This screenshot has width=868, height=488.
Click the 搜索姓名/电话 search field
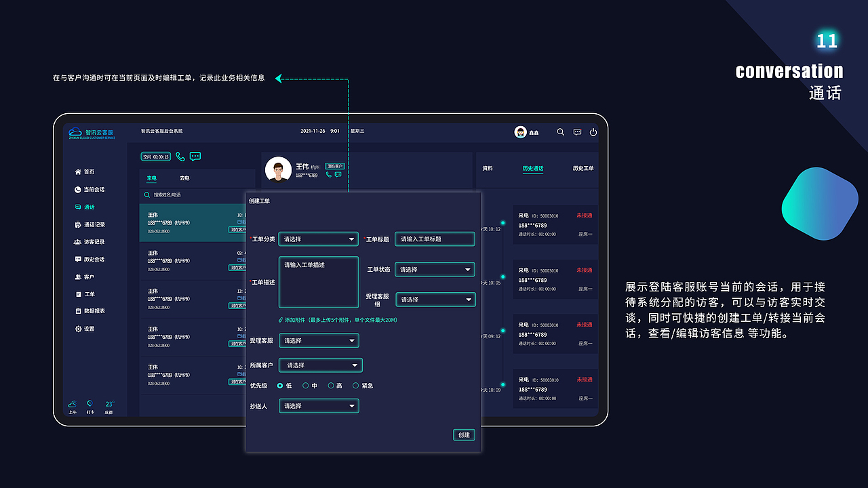point(193,195)
